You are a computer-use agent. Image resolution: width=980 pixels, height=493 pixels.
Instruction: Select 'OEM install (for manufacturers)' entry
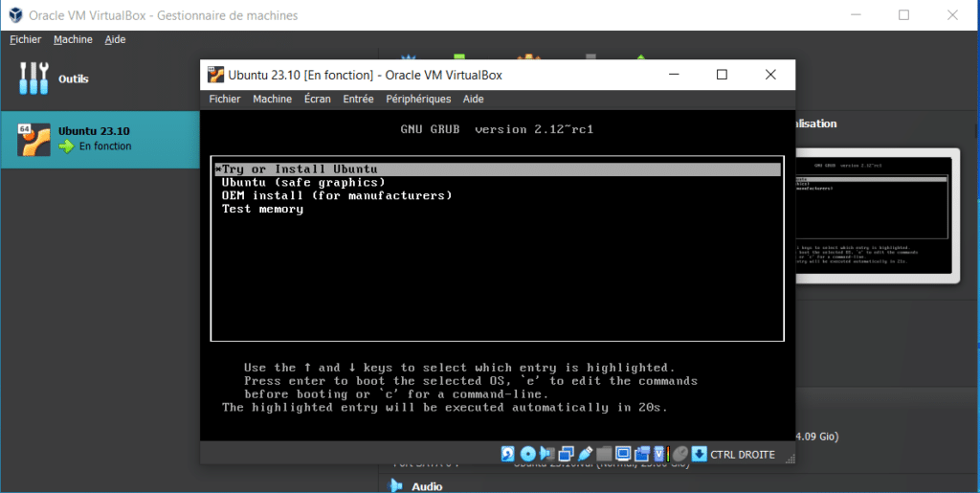tap(336, 195)
